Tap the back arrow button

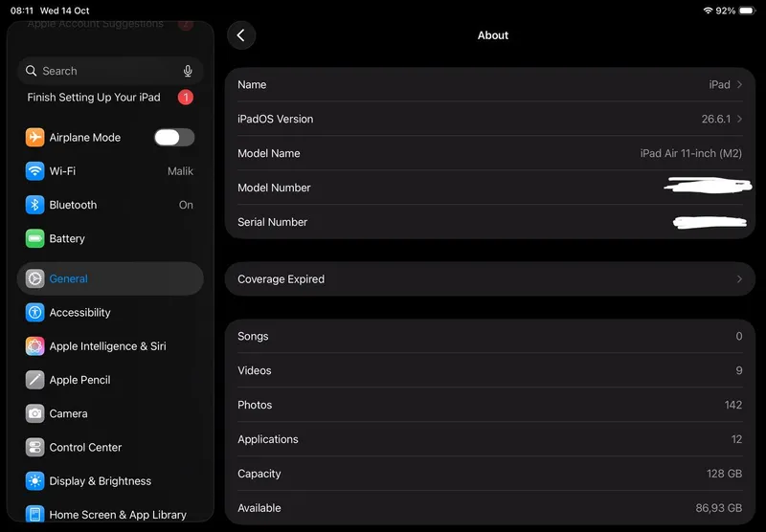click(241, 35)
